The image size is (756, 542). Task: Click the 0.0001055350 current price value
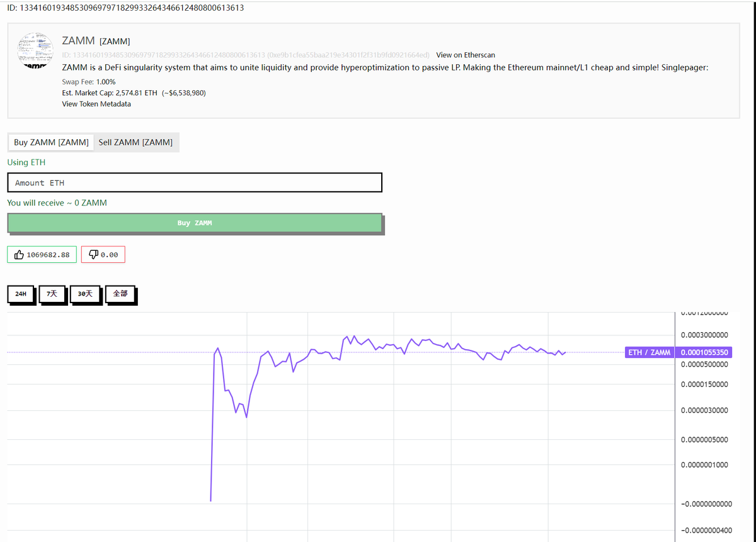click(704, 352)
